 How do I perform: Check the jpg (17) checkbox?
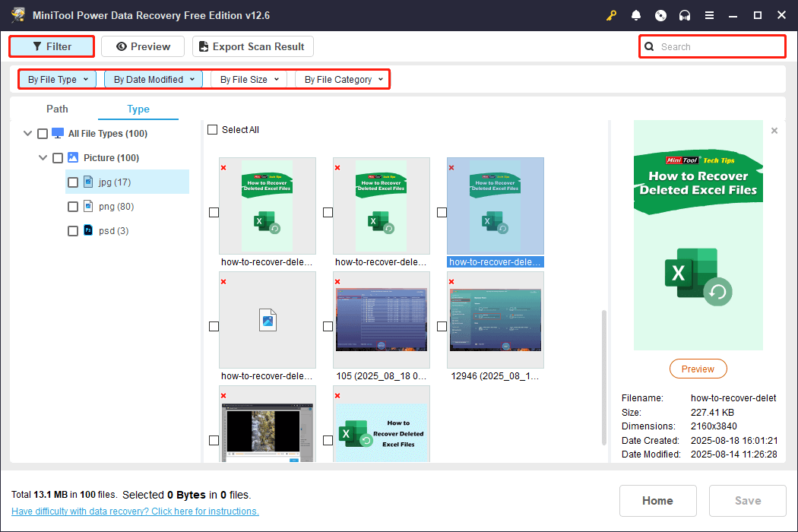(x=73, y=182)
